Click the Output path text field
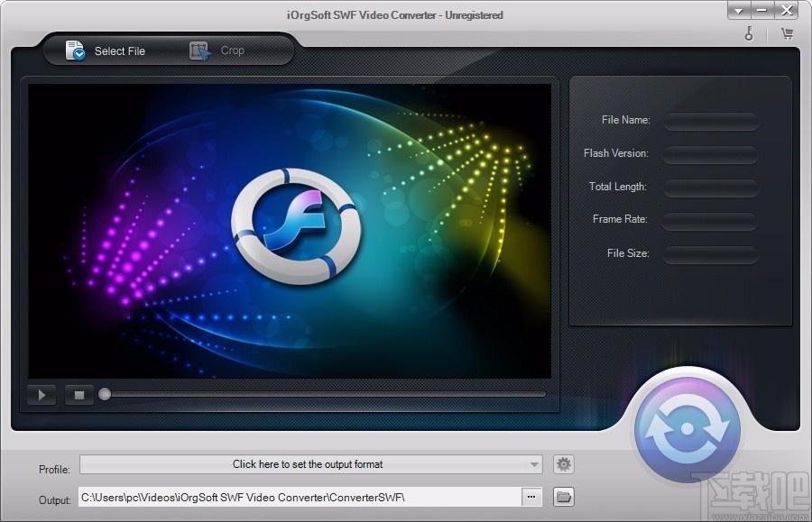Screen dimensions: 812x522 coord(300,497)
